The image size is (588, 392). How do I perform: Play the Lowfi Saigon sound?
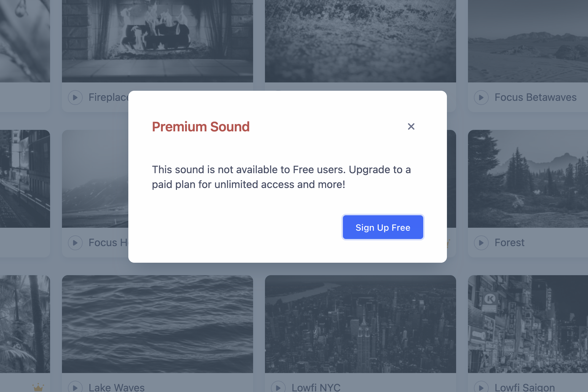pyautogui.click(x=481, y=388)
